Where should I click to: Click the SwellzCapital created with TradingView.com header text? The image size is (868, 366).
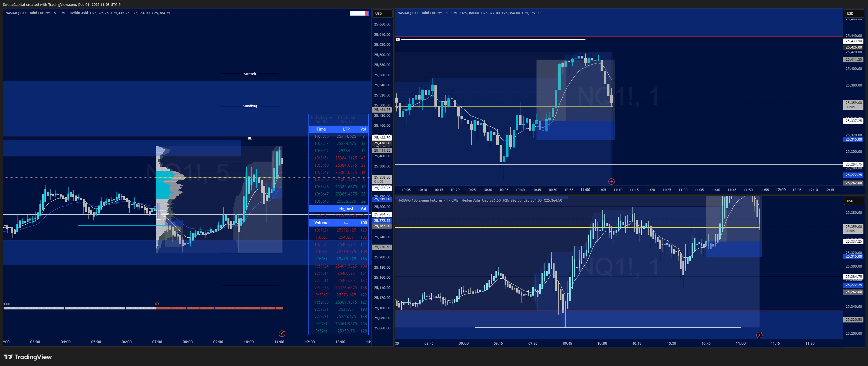click(x=62, y=4)
